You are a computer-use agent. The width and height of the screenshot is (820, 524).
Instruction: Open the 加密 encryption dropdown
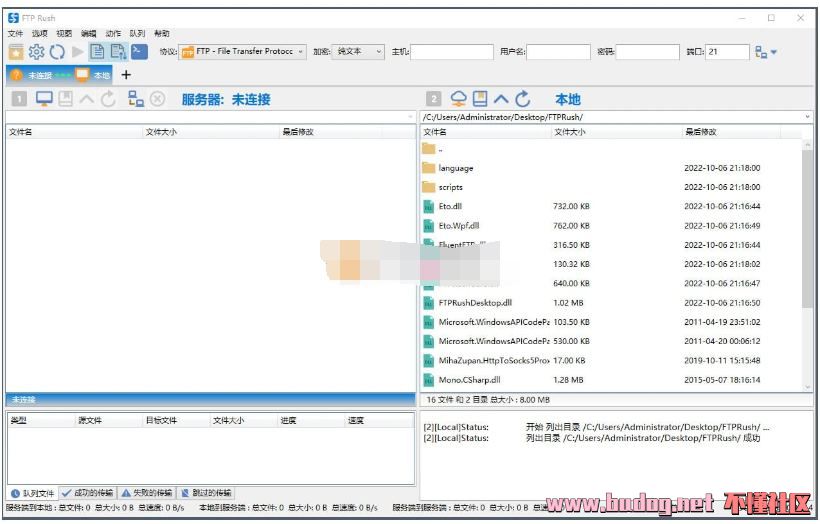coord(358,52)
